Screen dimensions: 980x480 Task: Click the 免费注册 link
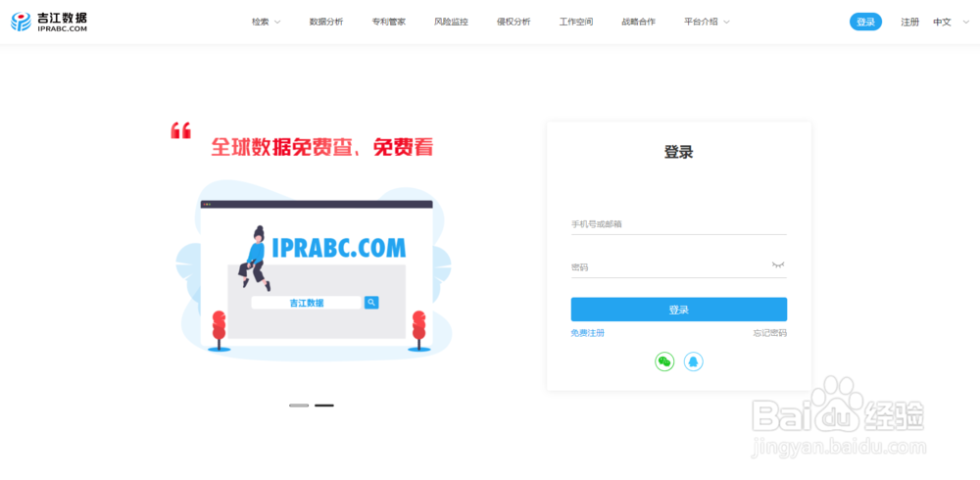coord(587,333)
